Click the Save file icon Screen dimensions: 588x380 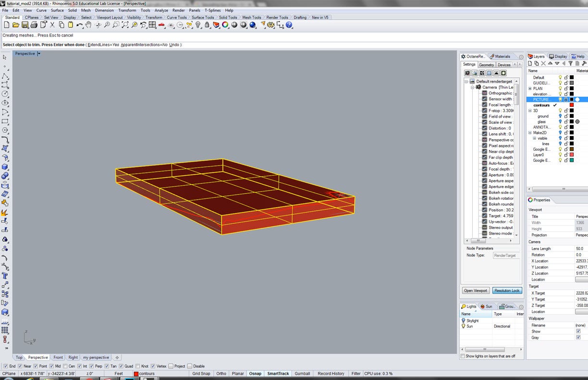(x=25, y=25)
